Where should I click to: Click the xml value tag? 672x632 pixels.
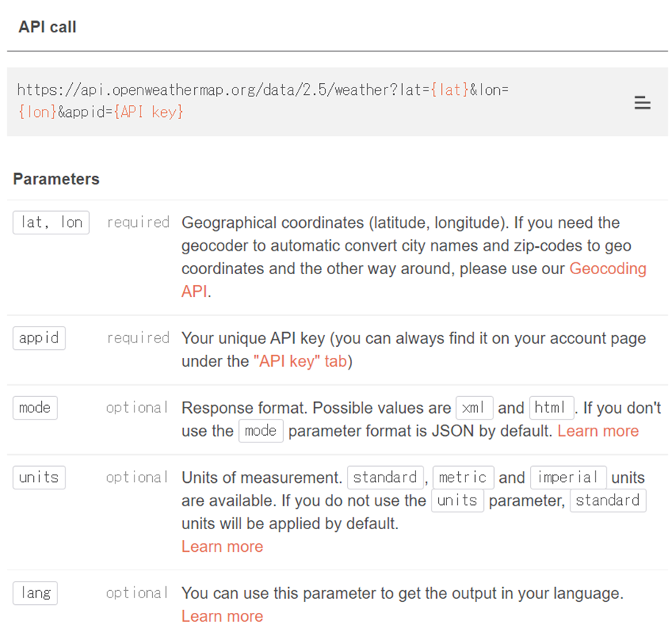coord(474,407)
